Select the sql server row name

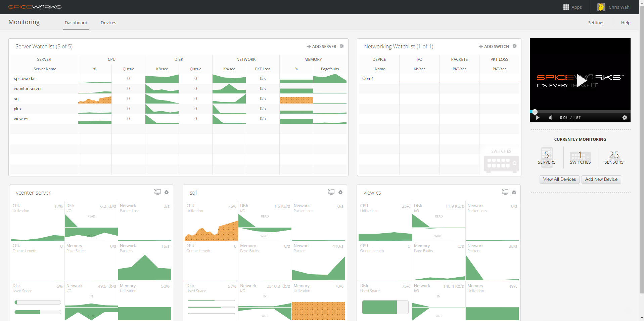(17, 98)
